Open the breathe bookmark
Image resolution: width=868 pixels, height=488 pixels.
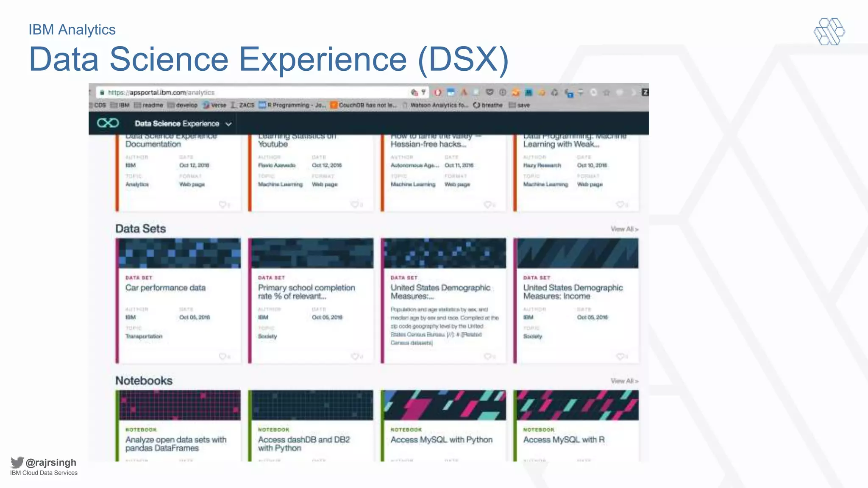point(488,105)
